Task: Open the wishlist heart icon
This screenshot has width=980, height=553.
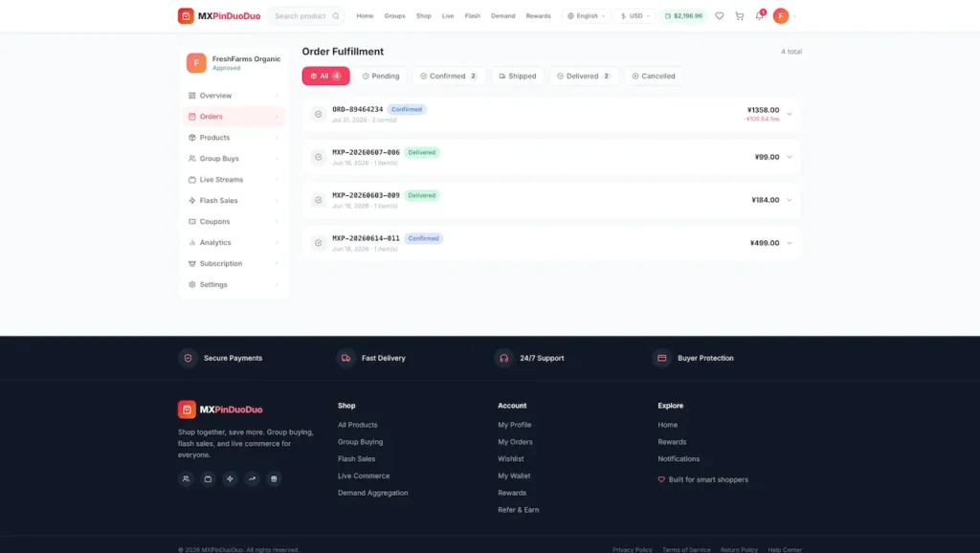Action: 720,15
